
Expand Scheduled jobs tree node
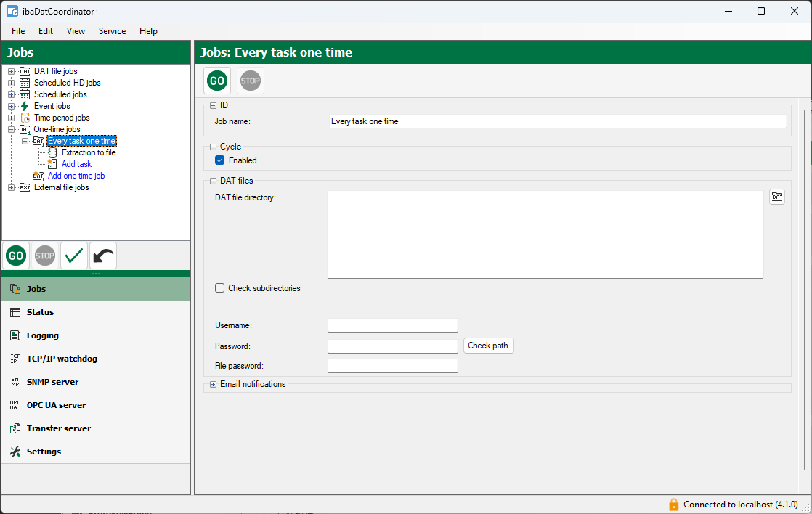click(x=11, y=94)
